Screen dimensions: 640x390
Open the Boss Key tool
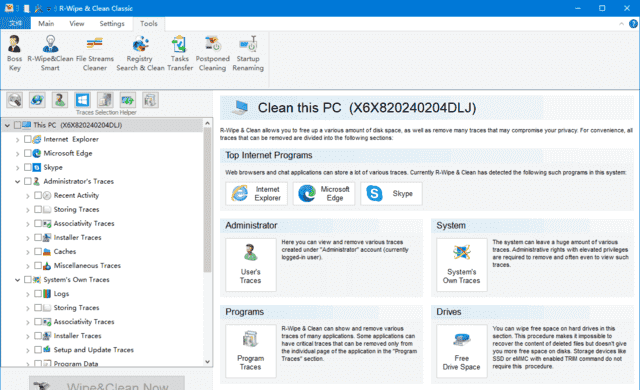[14, 53]
